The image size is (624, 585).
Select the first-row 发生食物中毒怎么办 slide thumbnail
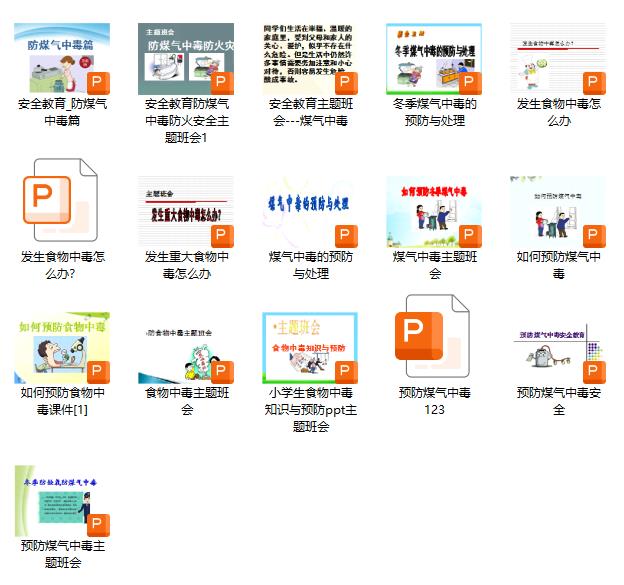(558, 58)
